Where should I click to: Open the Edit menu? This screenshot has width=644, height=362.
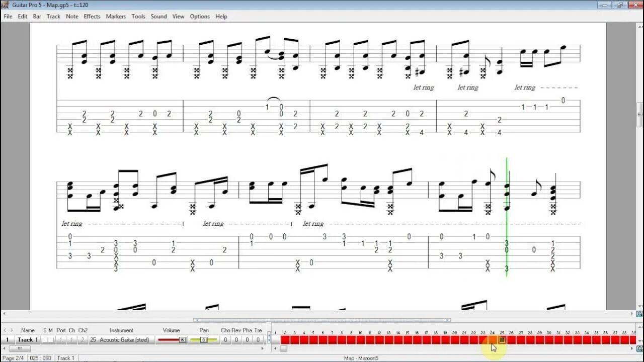pyautogui.click(x=23, y=16)
